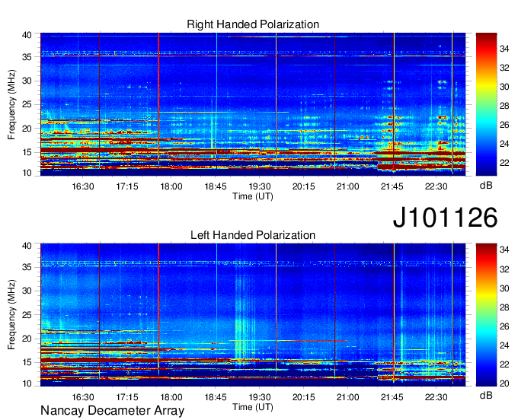Click the Left Handed Polarization spectrogram plot
The width and height of the screenshot is (518, 420).
(x=253, y=315)
